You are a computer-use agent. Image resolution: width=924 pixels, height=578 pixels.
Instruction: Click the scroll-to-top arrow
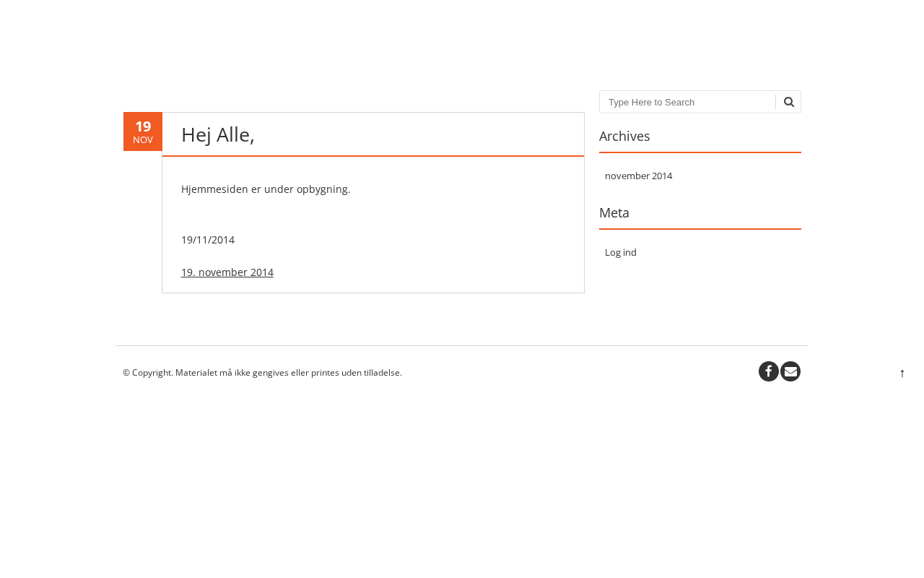902,373
